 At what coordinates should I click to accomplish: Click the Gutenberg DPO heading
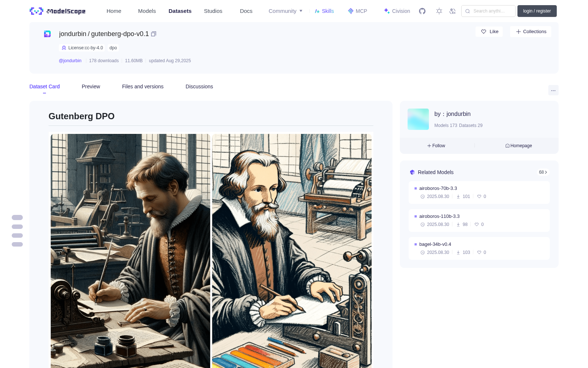pyautogui.click(x=82, y=116)
